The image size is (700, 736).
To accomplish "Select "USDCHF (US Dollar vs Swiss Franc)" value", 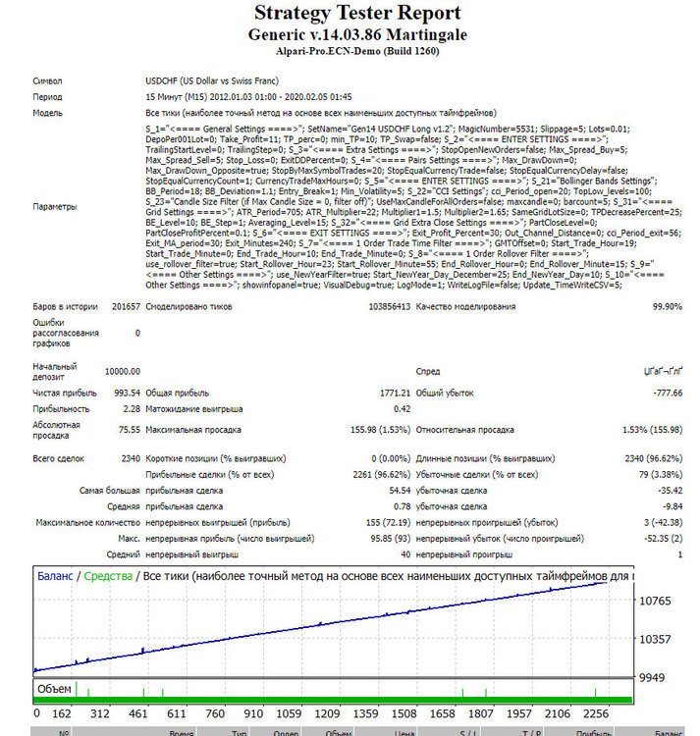I will pyautogui.click(x=212, y=80).
